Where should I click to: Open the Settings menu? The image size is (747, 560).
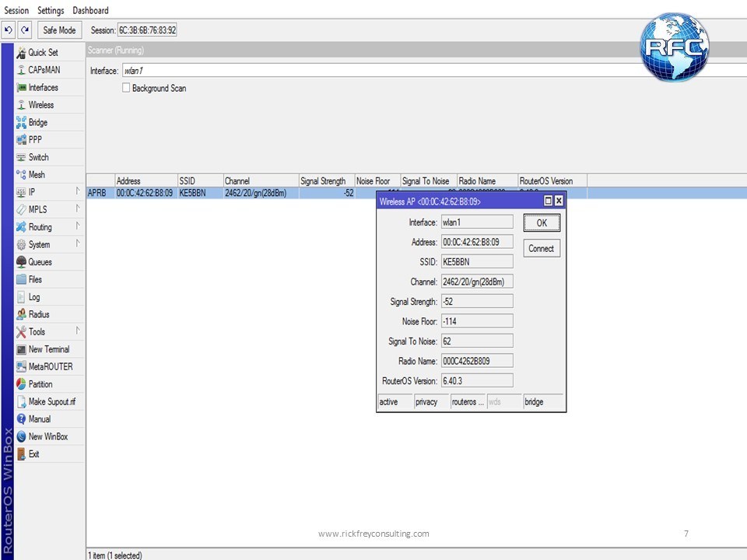tap(51, 11)
